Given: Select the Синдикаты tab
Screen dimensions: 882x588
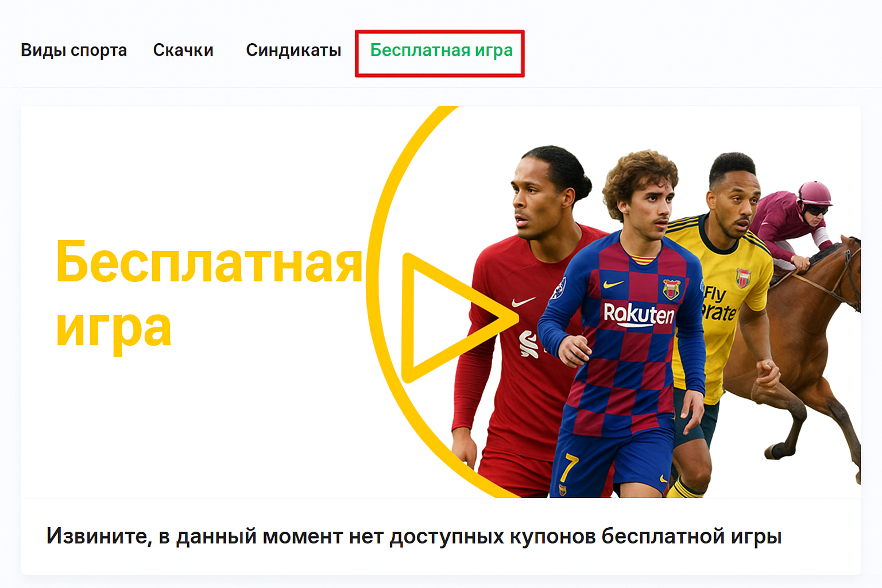Looking at the screenshot, I should click(293, 51).
